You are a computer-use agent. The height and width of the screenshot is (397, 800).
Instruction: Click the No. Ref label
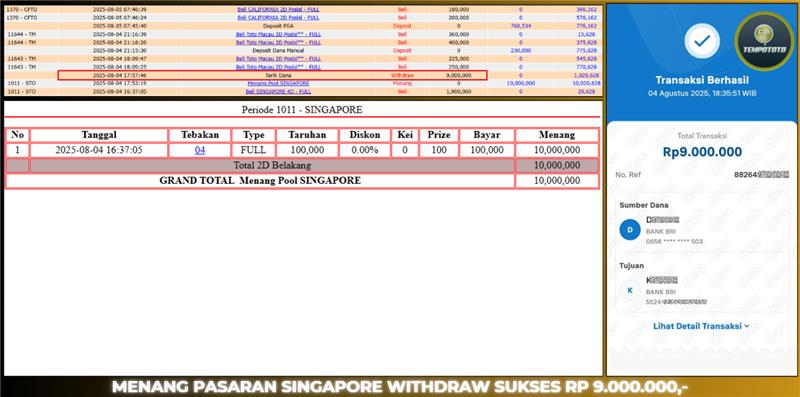(x=628, y=175)
